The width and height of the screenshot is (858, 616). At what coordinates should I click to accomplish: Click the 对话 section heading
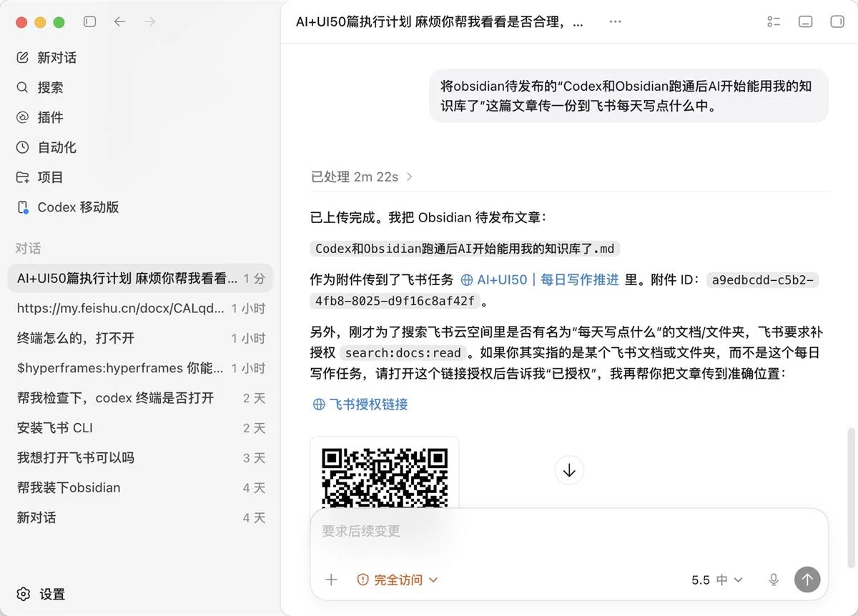coord(29,249)
